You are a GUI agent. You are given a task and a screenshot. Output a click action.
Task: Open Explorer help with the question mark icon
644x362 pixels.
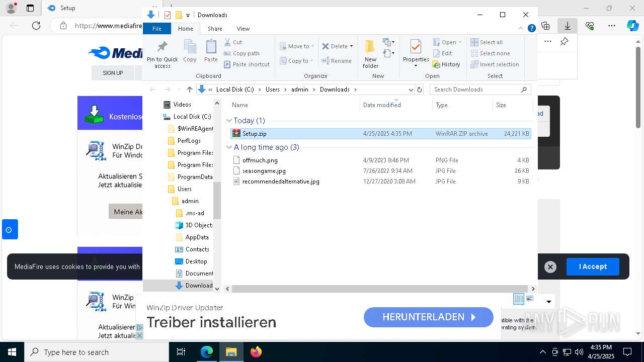coord(531,29)
